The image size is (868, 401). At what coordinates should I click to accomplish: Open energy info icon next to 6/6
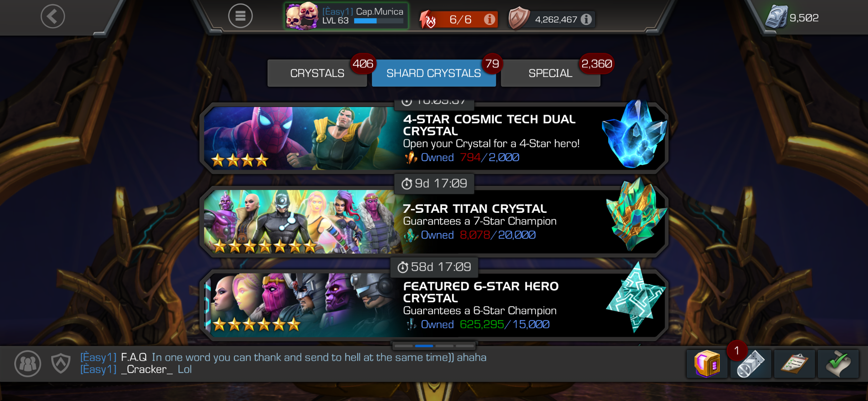(489, 19)
